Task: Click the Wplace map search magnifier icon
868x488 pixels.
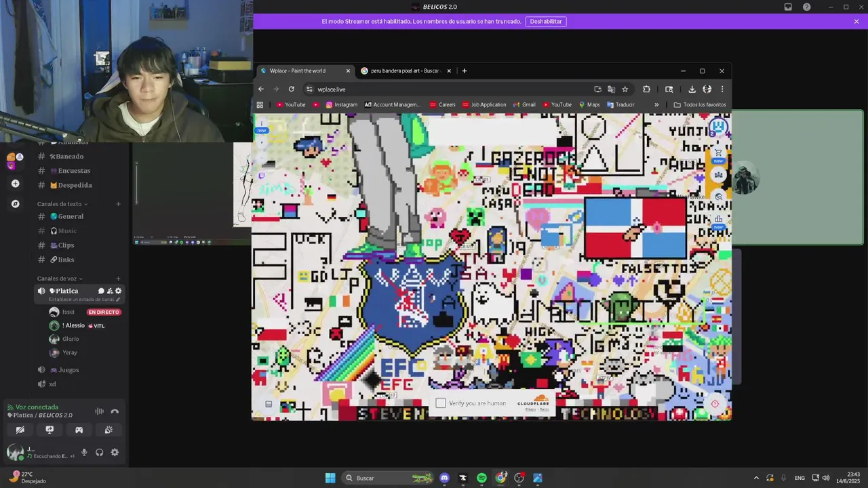Action: click(x=719, y=197)
